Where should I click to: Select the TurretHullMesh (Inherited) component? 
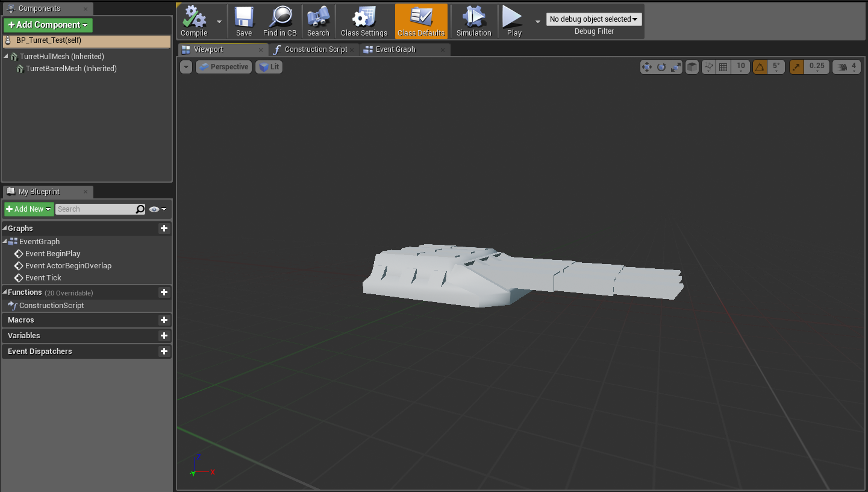click(61, 57)
